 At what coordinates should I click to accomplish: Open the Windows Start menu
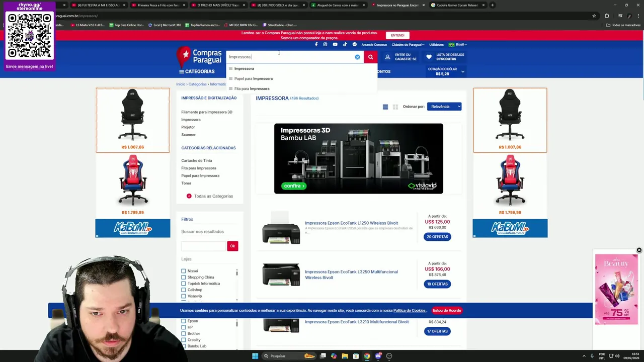(255, 356)
